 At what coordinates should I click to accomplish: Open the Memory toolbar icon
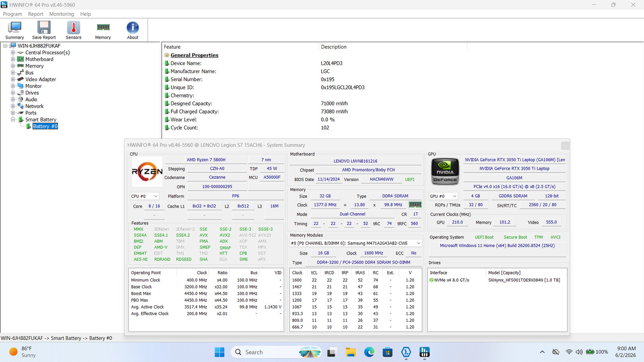[x=103, y=30]
